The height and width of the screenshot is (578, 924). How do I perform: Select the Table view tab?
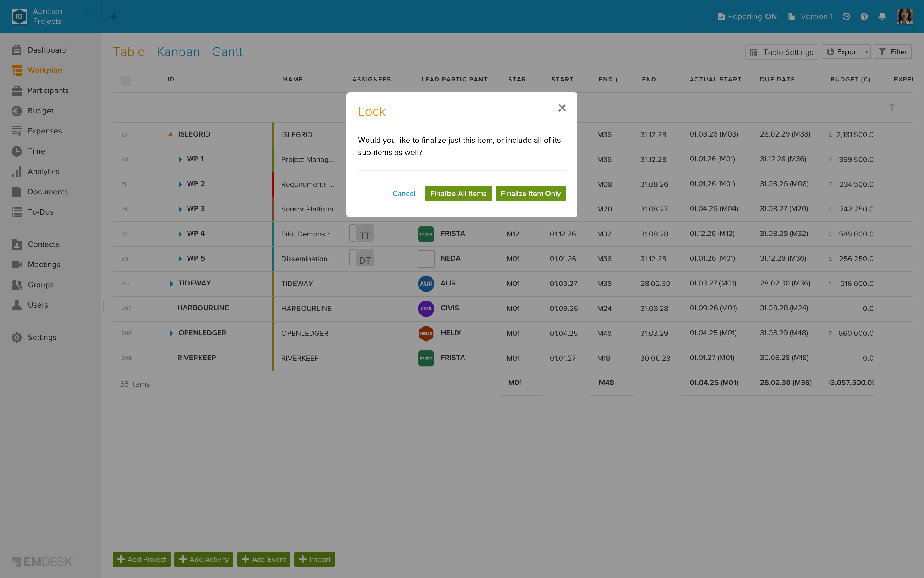pyautogui.click(x=129, y=51)
